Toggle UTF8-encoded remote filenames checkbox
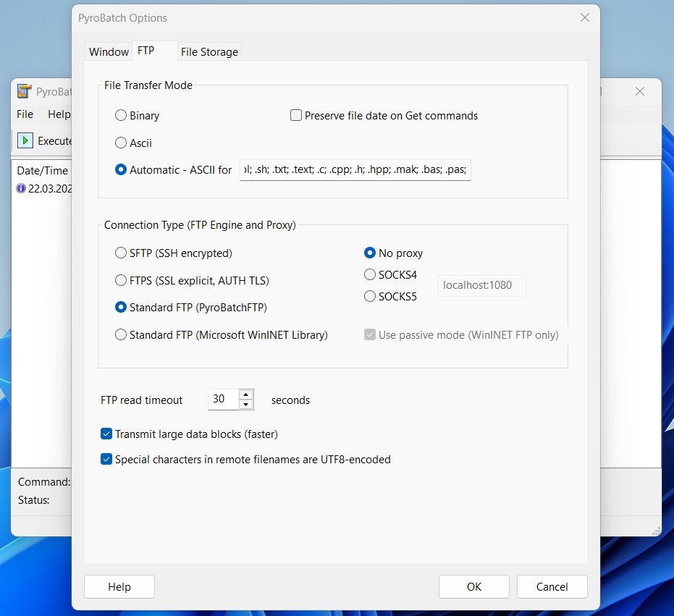 click(x=106, y=459)
